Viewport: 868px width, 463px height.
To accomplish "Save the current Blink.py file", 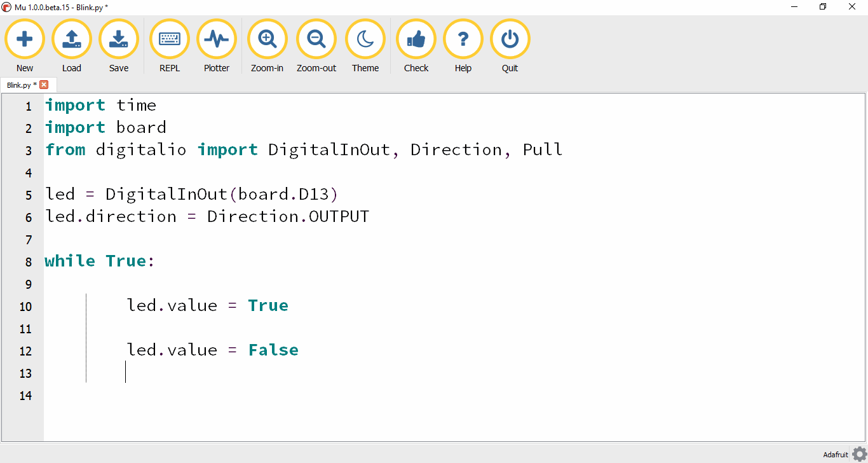I will click(x=119, y=39).
